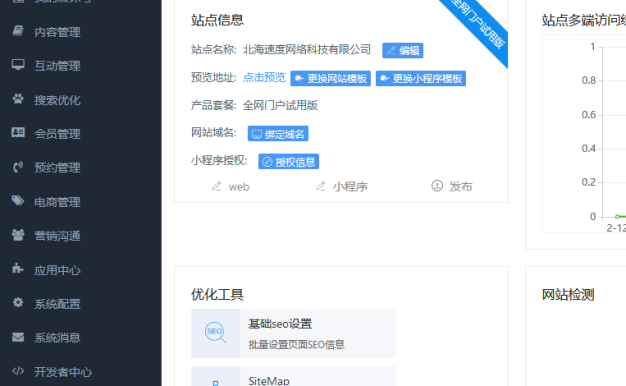Open 应用中心 in the sidebar
626x386 pixels.
(57, 270)
